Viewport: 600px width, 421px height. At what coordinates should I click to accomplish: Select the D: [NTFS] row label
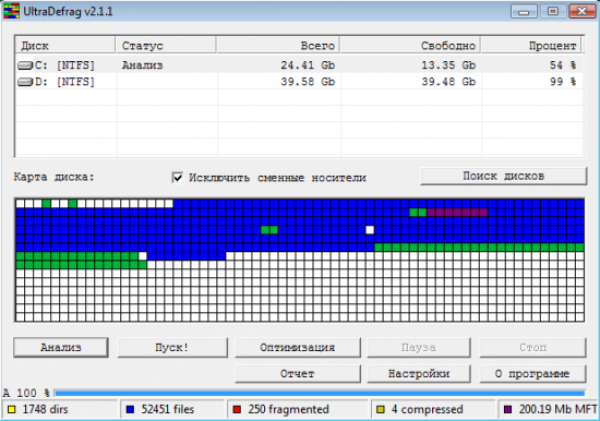coord(65,82)
